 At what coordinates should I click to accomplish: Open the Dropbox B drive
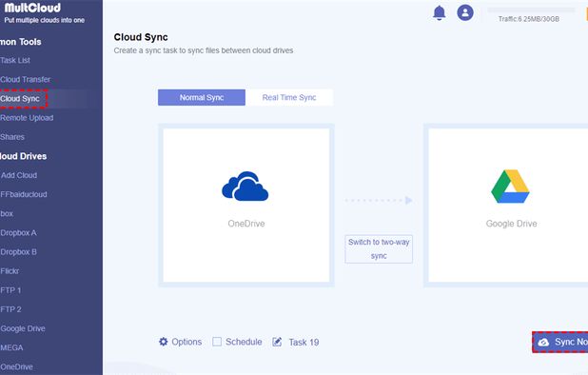(18, 251)
